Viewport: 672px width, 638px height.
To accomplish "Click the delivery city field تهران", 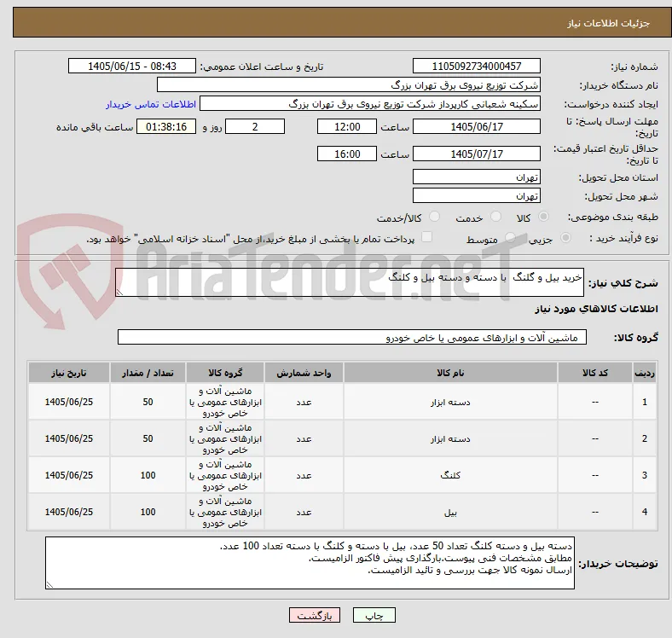I will pos(477,195).
